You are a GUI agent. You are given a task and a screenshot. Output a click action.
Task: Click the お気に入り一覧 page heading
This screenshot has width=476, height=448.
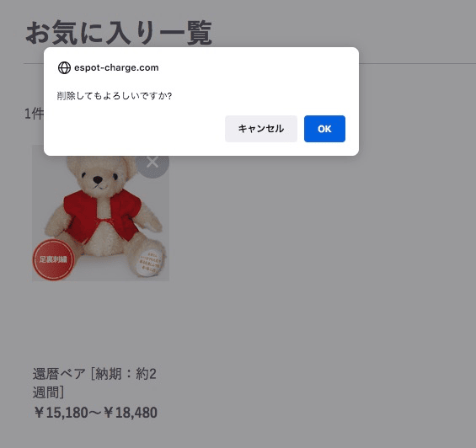(119, 33)
